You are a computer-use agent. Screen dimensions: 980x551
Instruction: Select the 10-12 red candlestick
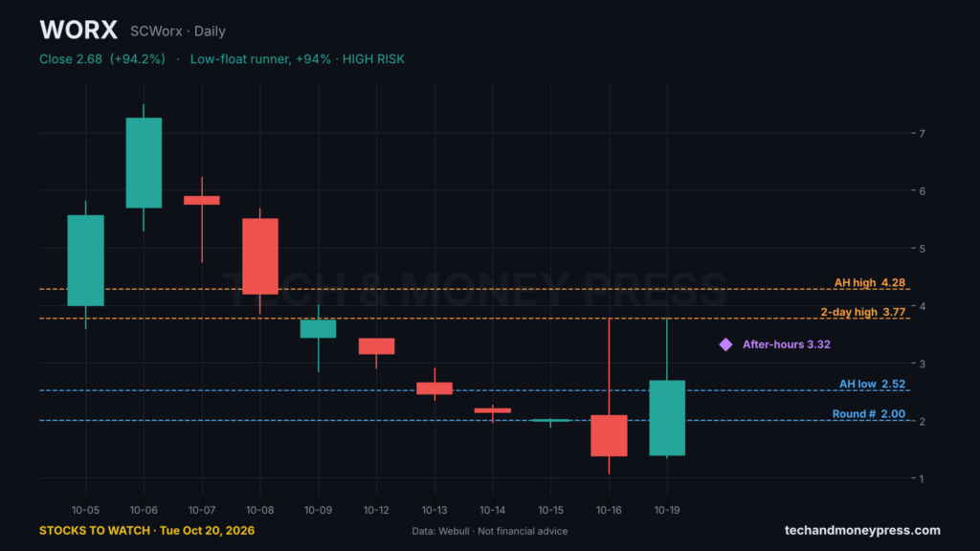376,346
